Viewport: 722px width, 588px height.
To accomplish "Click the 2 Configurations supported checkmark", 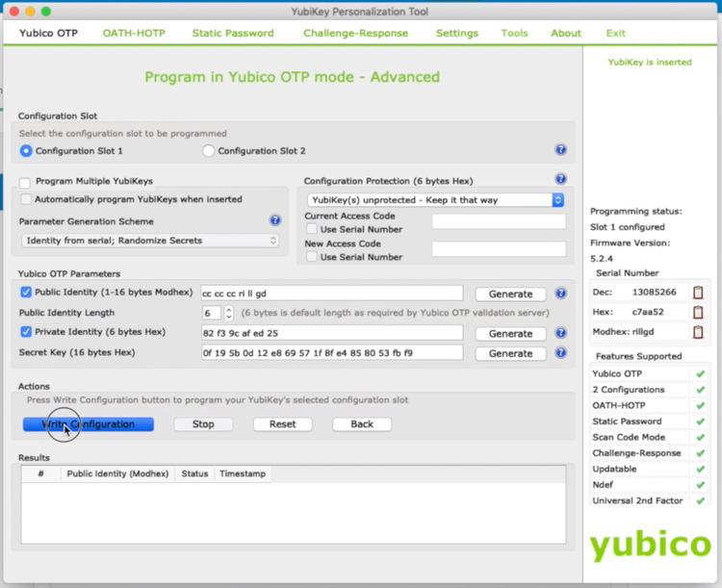I will coord(701,390).
